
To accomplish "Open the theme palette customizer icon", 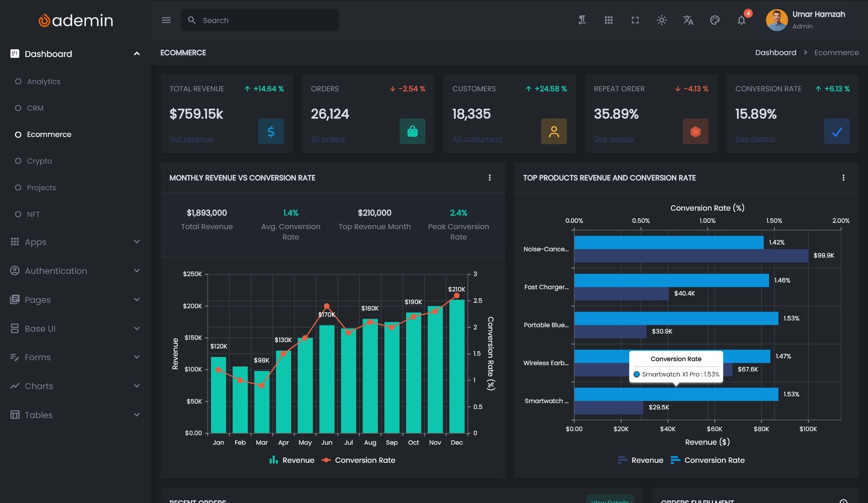I will [715, 20].
